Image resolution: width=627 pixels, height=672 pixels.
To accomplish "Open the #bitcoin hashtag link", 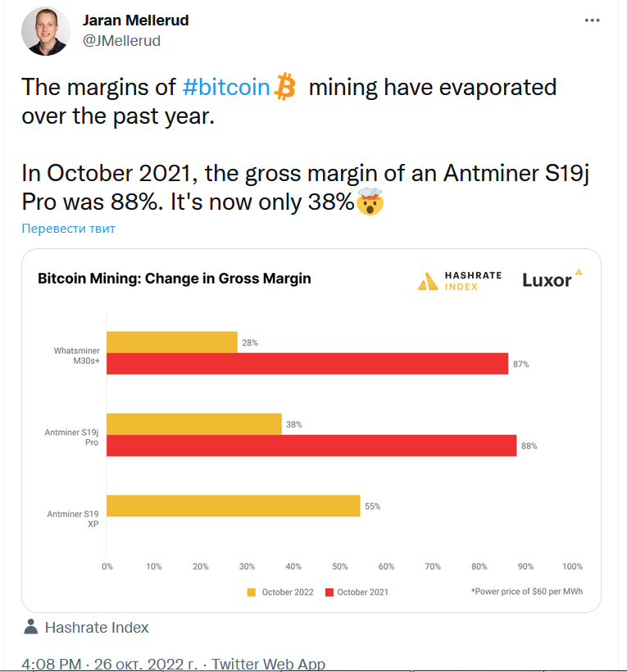I will (x=226, y=87).
